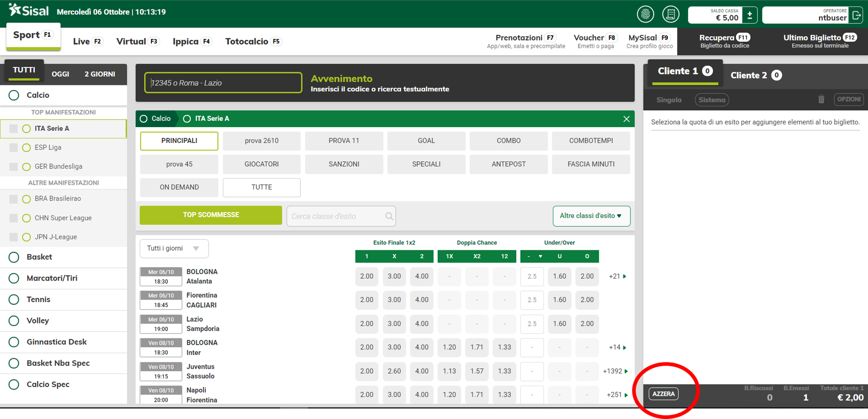The width and height of the screenshot is (868, 419).
Task: Select the OGGI filter tab
Action: click(x=61, y=74)
